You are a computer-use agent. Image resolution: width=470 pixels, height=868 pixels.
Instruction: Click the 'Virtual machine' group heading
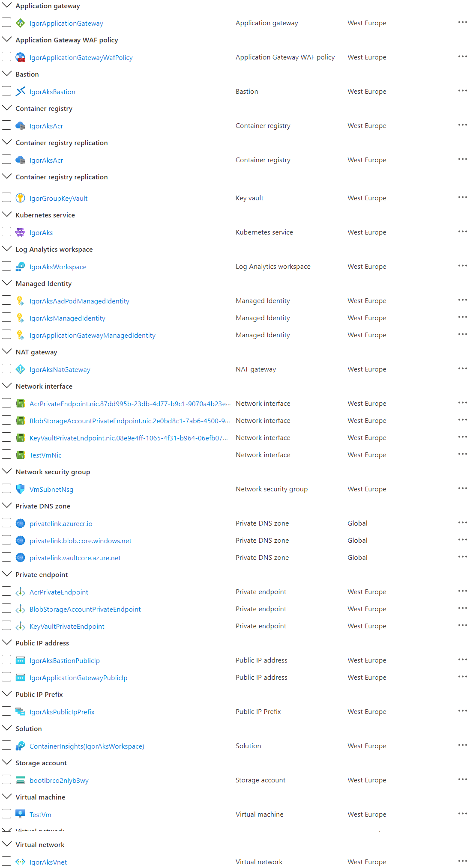40,797
